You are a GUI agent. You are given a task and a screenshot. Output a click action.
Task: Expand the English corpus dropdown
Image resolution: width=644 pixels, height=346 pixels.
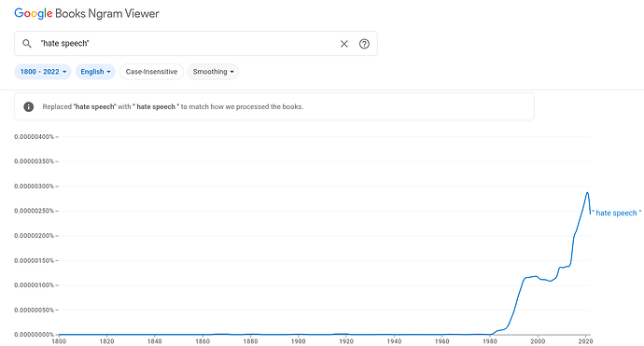95,72
